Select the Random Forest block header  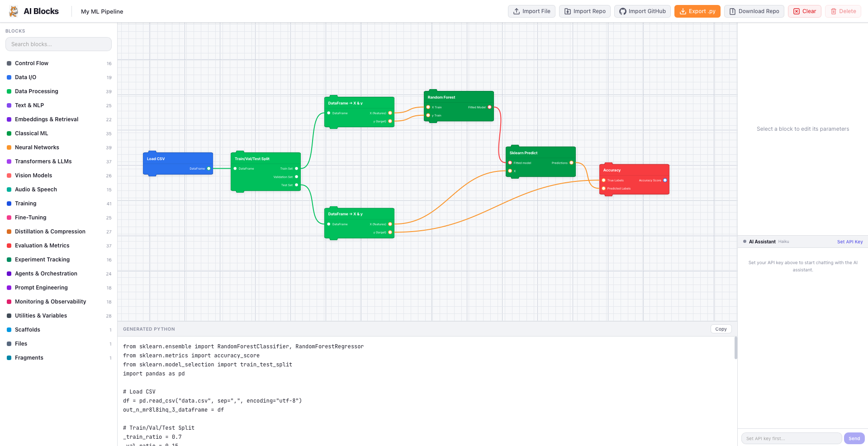[459, 97]
